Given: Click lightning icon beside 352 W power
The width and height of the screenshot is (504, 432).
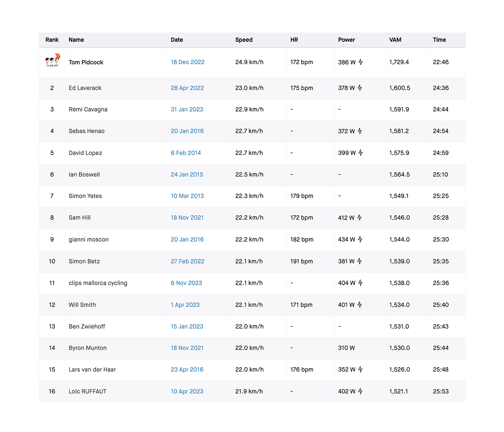Looking at the screenshot, I should [x=360, y=369].
